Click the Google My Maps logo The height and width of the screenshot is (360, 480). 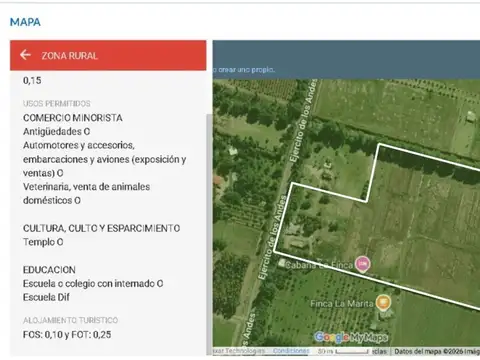(351, 337)
